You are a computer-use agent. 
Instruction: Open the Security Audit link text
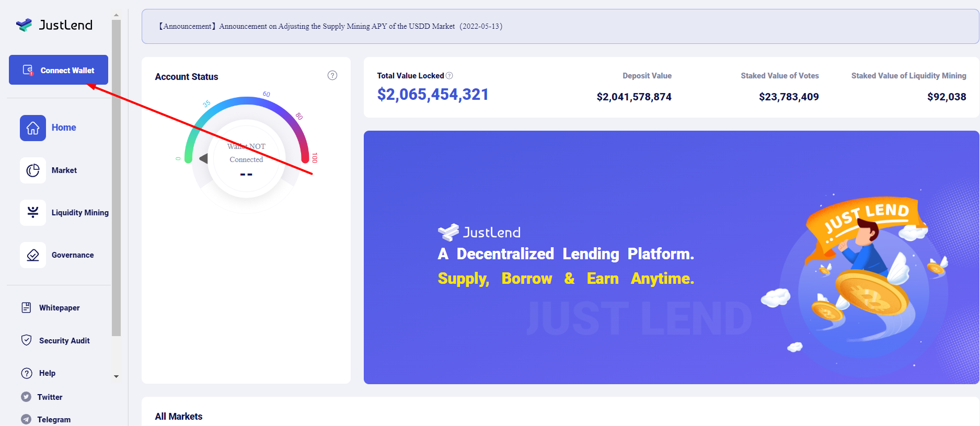pos(64,341)
